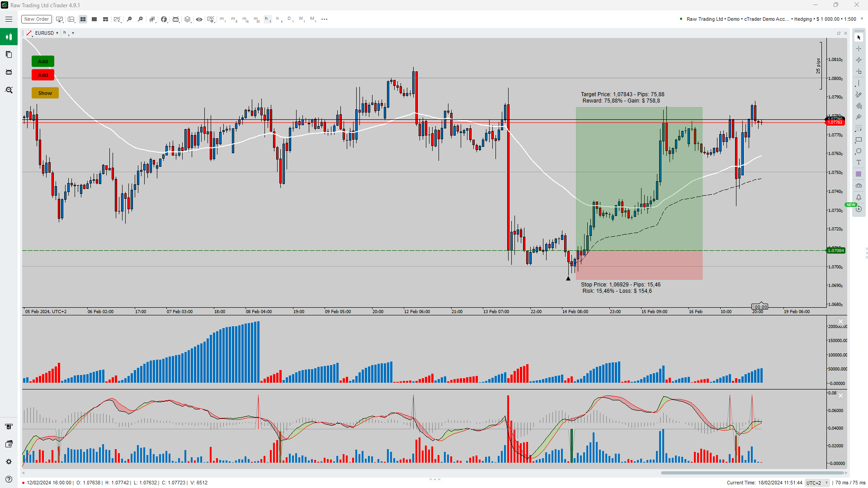This screenshot has height=488, width=868.
Task: Select the ellipse shape tool
Action: [859, 151]
